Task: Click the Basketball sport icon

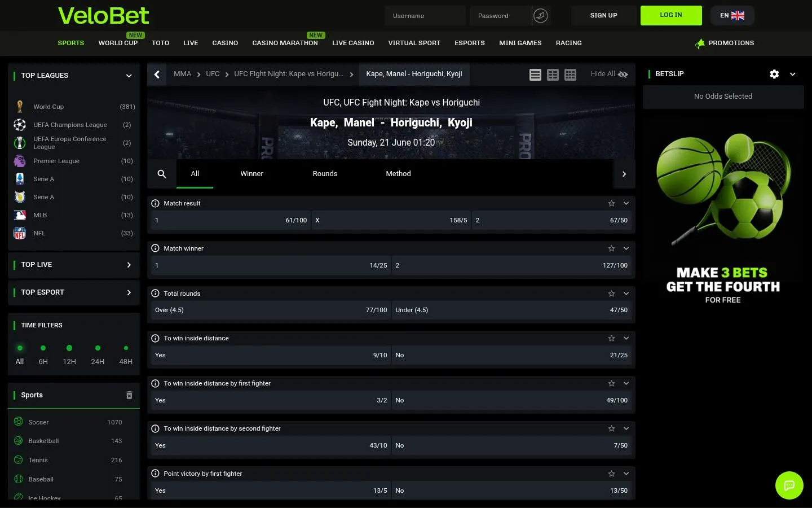Action: coord(19,441)
